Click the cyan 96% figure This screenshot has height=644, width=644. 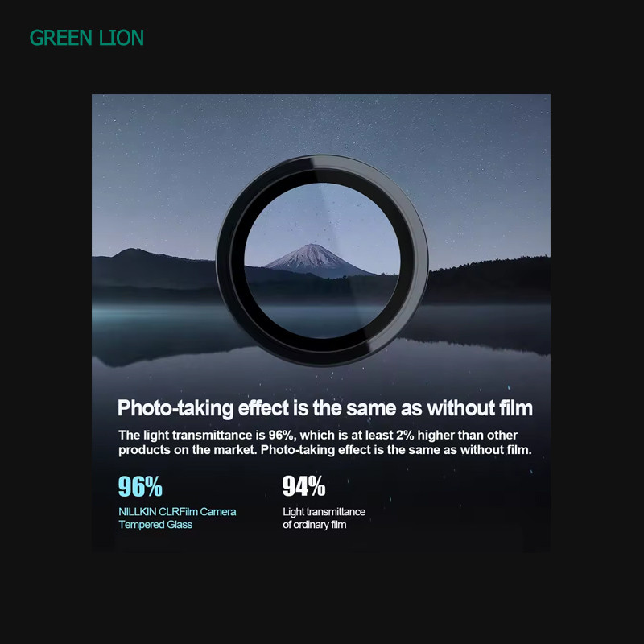(x=140, y=486)
